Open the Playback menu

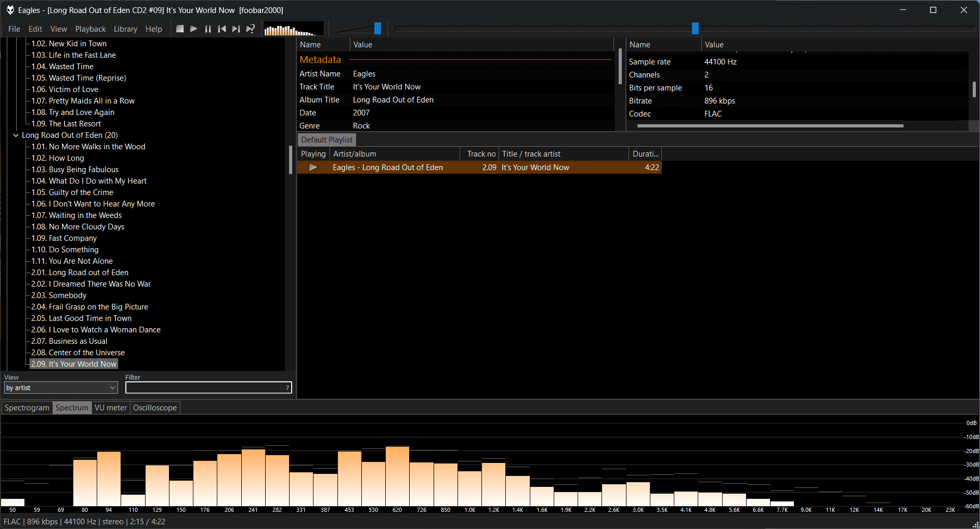[x=90, y=29]
